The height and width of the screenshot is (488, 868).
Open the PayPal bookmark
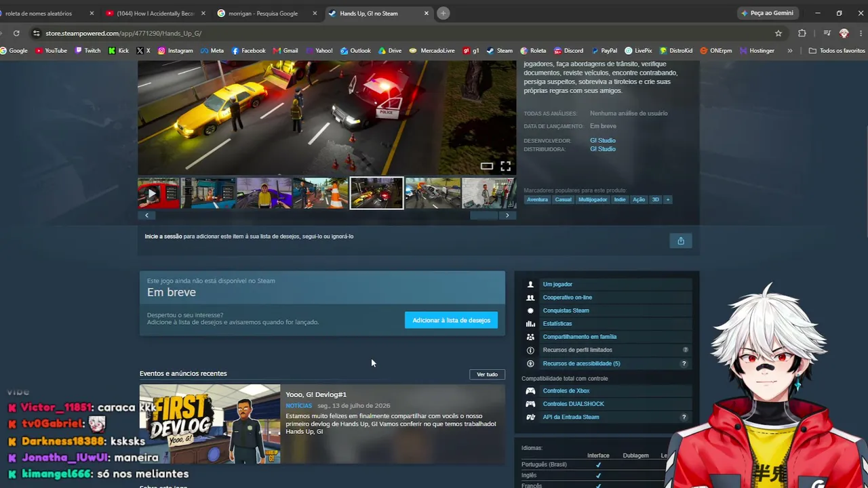tap(604, 50)
